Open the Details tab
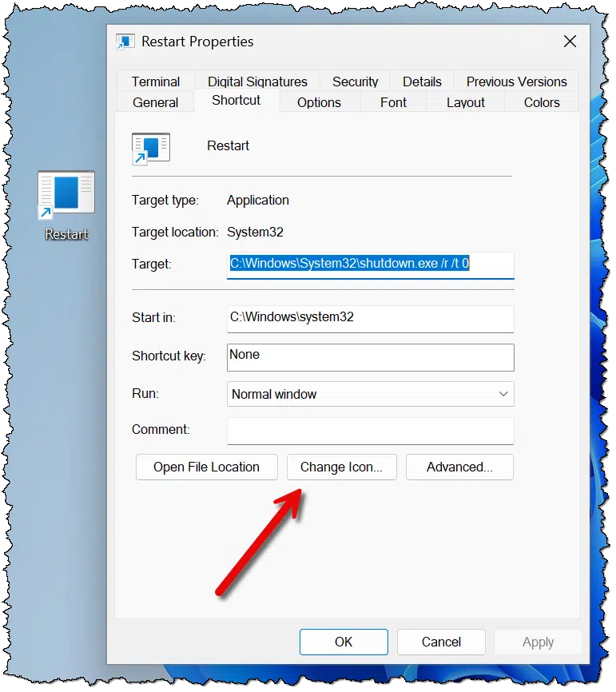 point(422,82)
